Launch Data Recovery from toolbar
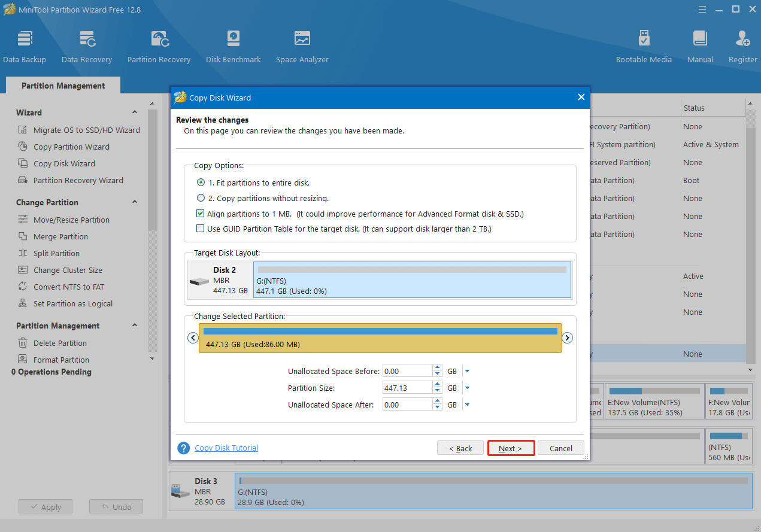 [87, 47]
